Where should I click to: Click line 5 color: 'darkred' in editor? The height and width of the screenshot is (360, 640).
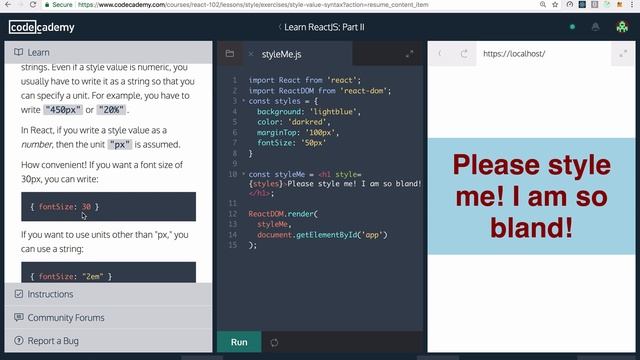(x=293, y=122)
